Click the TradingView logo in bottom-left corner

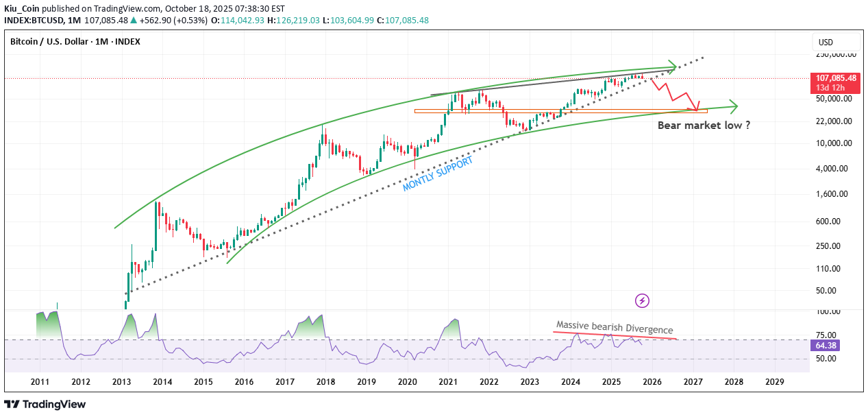pos(45,405)
